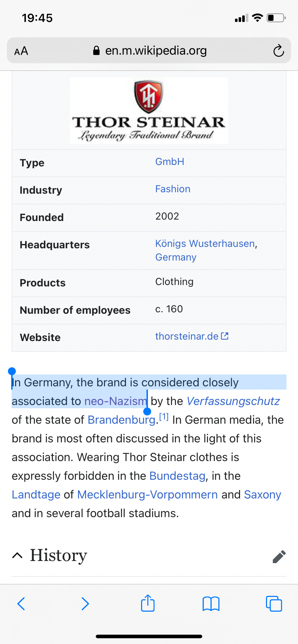This screenshot has width=298, height=644.
Task: Tap the lock icon beside the URL
Action: 96,51
